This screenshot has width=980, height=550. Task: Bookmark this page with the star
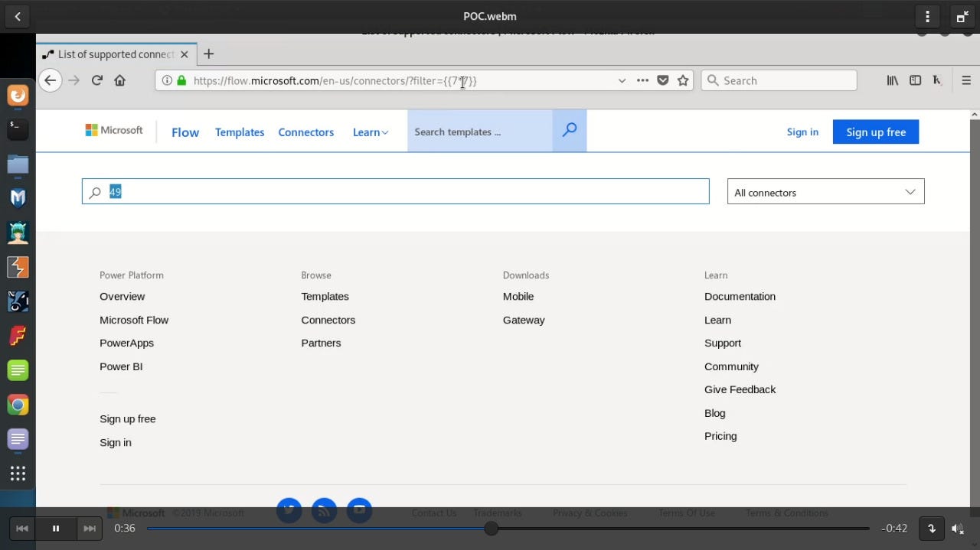tap(683, 80)
